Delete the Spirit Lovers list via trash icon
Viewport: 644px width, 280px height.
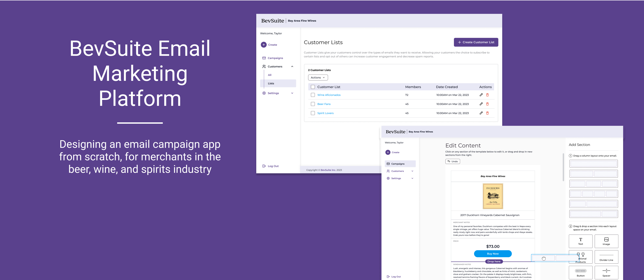[487, 113]
